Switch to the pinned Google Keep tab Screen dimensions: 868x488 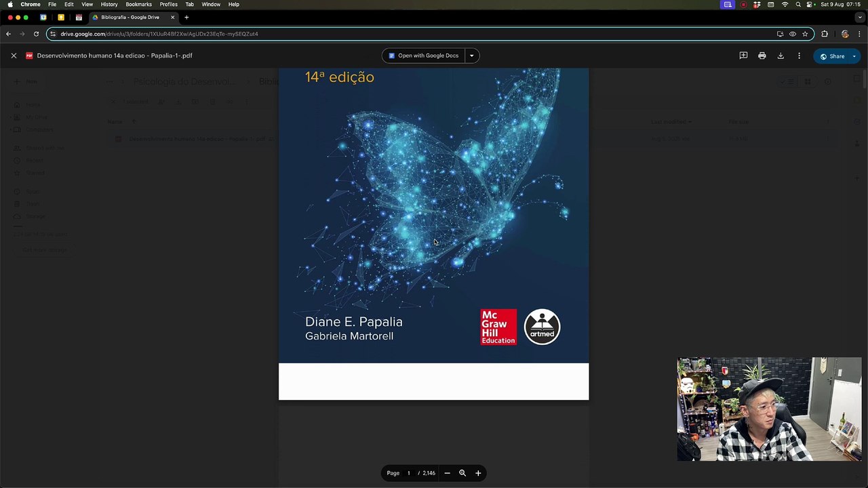coord(61,18)
